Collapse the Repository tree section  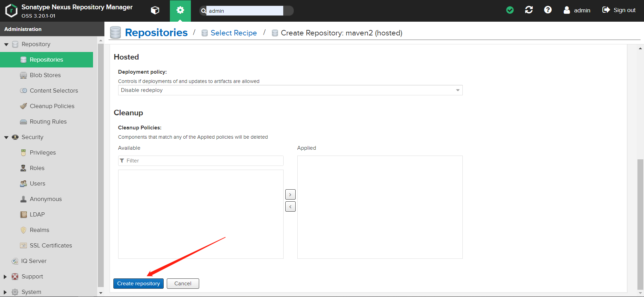[6, 44]
